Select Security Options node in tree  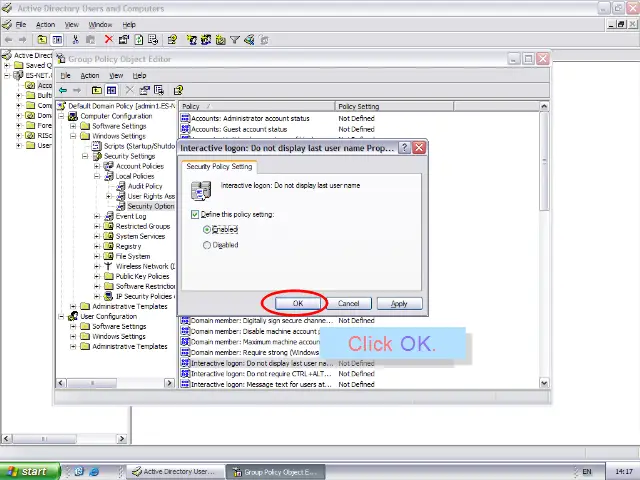pyautogui.click(x=151, y=206)
